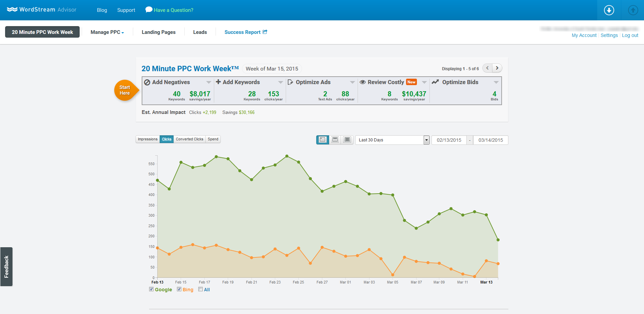
Task: Click the speech bubble question icon
Action: point(149,9)
